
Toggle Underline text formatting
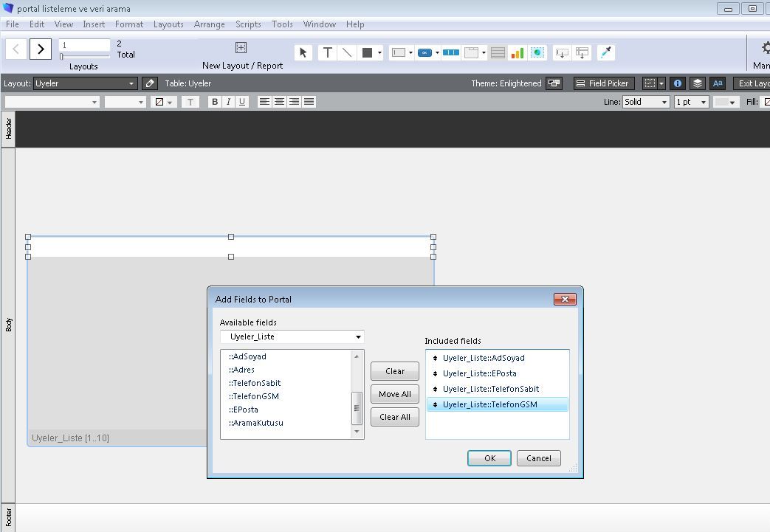pyautogui.click(x=242, y=102)
